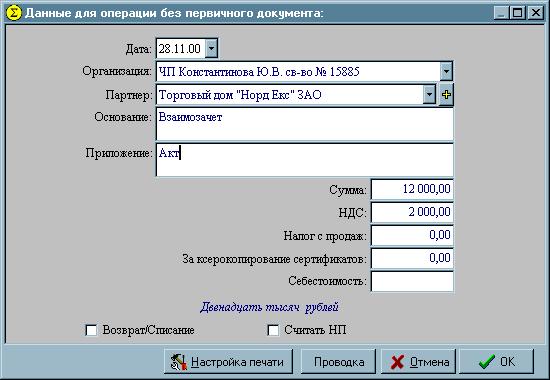Click the yellow sigma icon in title bar
550x380 pixels.
[x=14, y=13]
